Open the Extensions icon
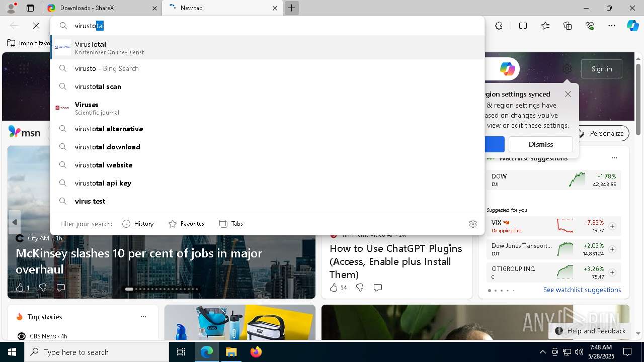The image size is (644, 362). tap(499, 26)
